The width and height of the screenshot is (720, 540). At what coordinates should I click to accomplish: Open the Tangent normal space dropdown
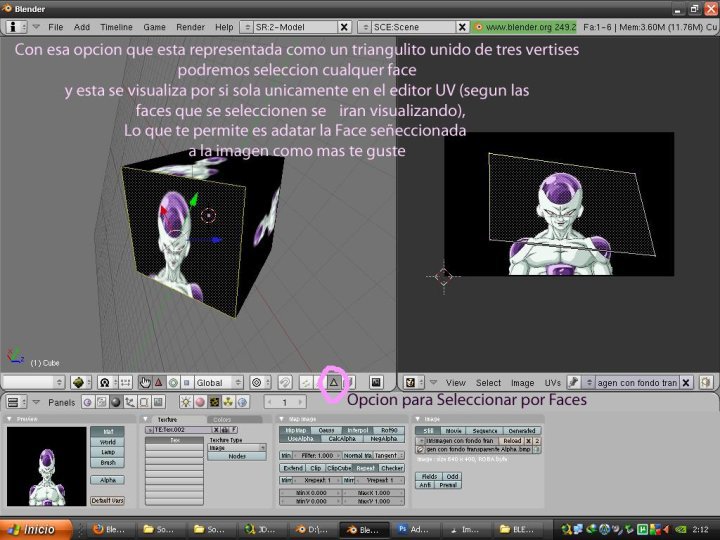tap(388, 455)
